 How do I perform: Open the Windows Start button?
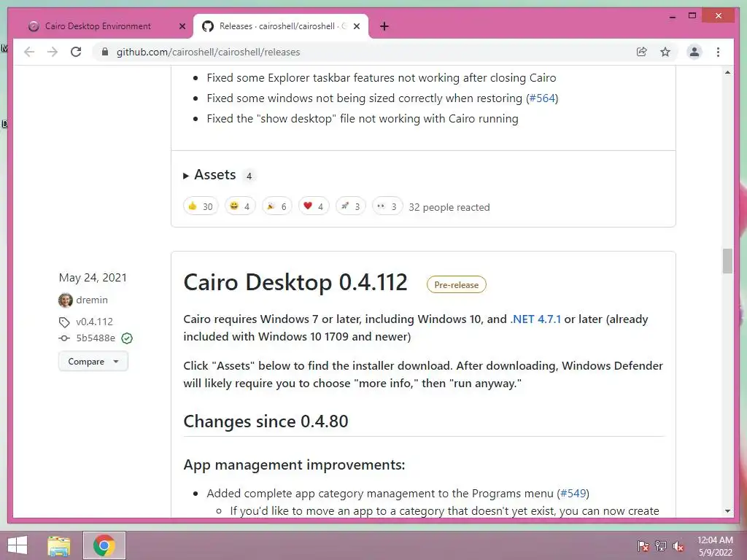pyautogui.click(x=18, y=545)
